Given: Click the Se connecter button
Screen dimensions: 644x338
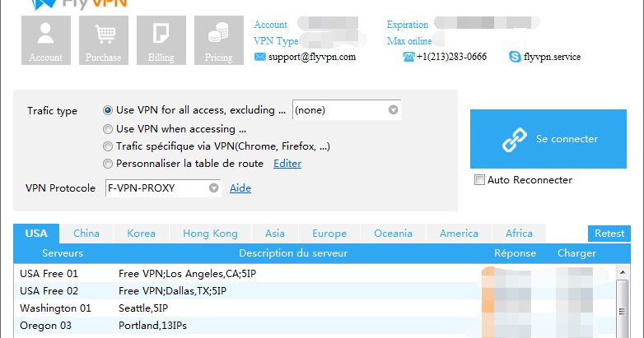Looking at the screenshot, I should pos(548,139).
